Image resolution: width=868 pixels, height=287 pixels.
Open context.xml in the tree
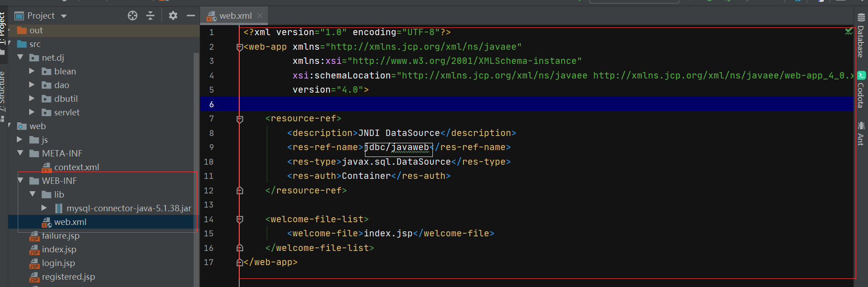[77, 167]
